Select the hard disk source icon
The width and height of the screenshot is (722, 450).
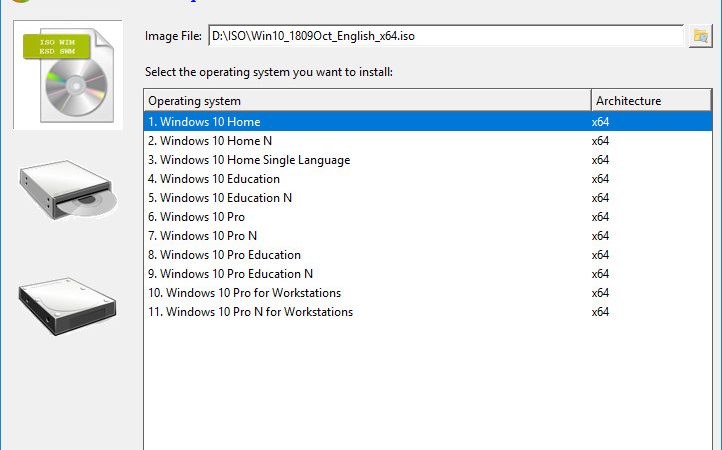pos(68,305)
